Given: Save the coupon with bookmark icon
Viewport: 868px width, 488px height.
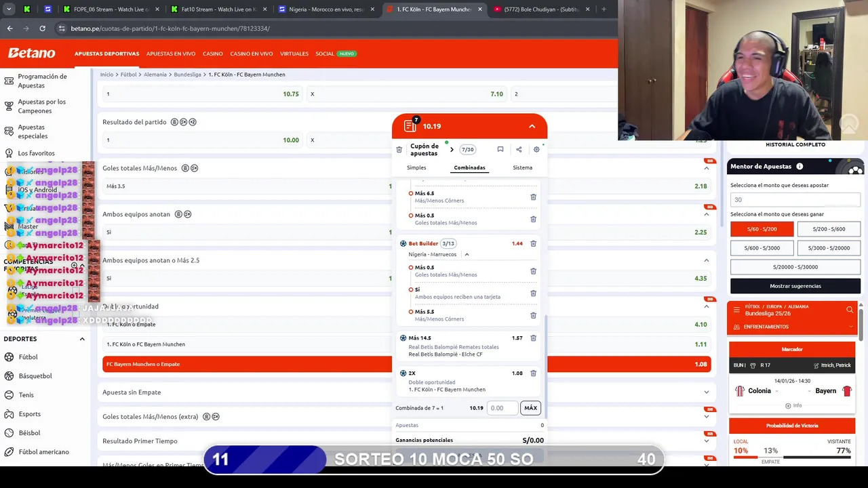Looking at the screenshot, I should coord(500,150).
